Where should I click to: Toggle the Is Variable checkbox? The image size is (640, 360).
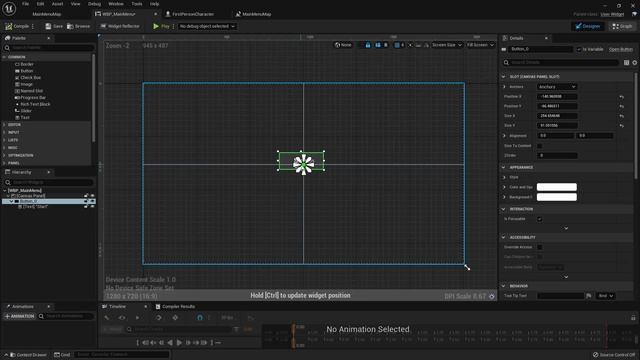[x=579, y=49]
